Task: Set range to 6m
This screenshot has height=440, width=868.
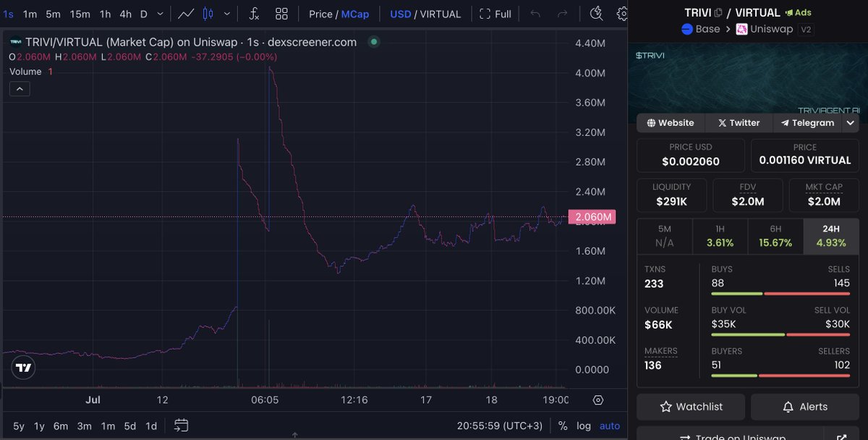Action: 61,426
